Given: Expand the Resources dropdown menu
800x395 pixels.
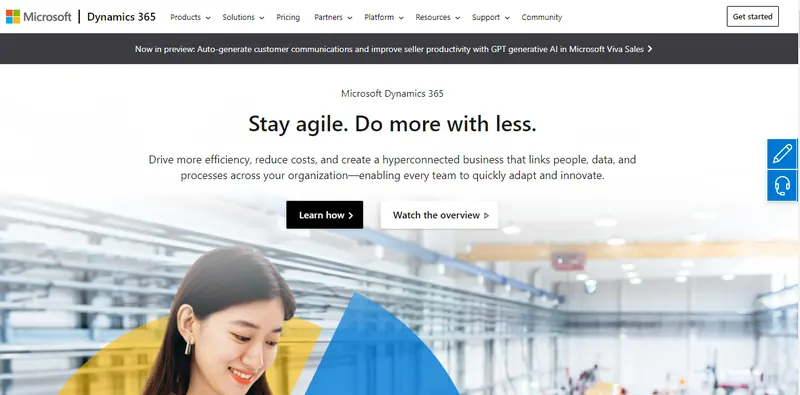Looking at the screenshot, I should pyautogui.click(x=438, y=17).
